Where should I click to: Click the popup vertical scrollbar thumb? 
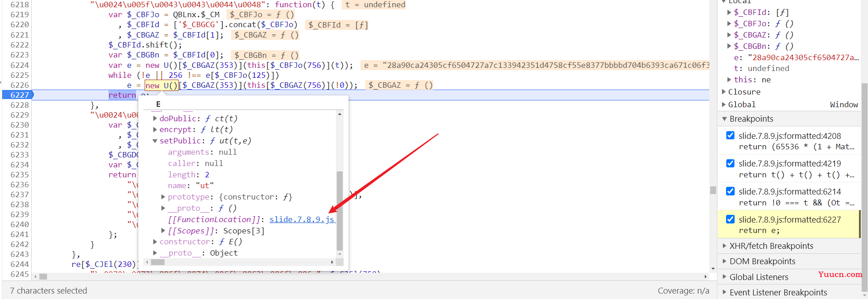tap(340, 210)
